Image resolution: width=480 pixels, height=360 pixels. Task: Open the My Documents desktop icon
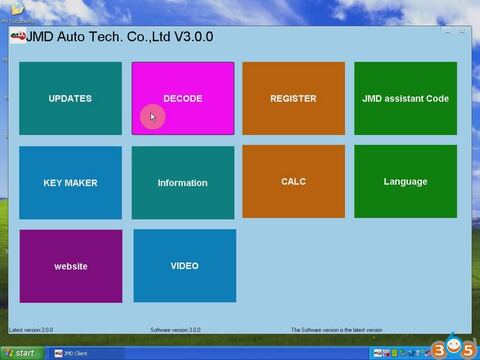[x=17, y=13]
